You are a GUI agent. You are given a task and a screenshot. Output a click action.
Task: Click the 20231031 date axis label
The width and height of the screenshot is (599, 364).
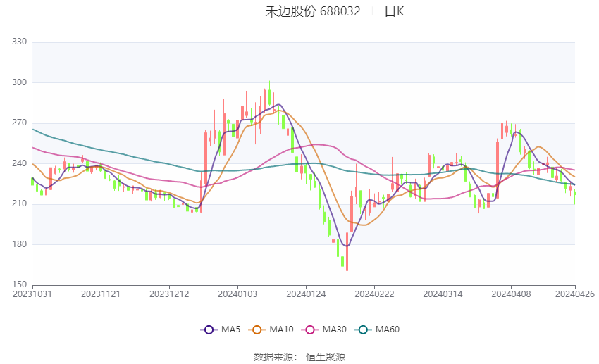(x=32, y=294)
